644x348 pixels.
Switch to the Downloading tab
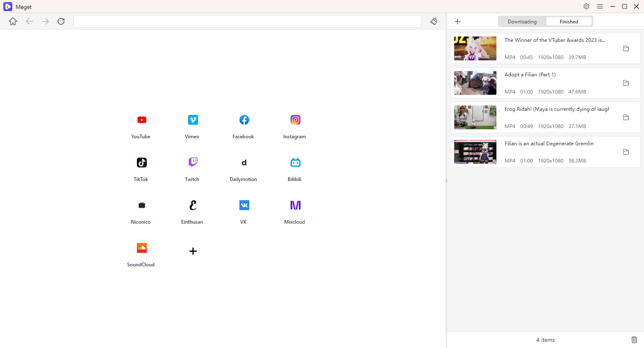tap(522, 22)
